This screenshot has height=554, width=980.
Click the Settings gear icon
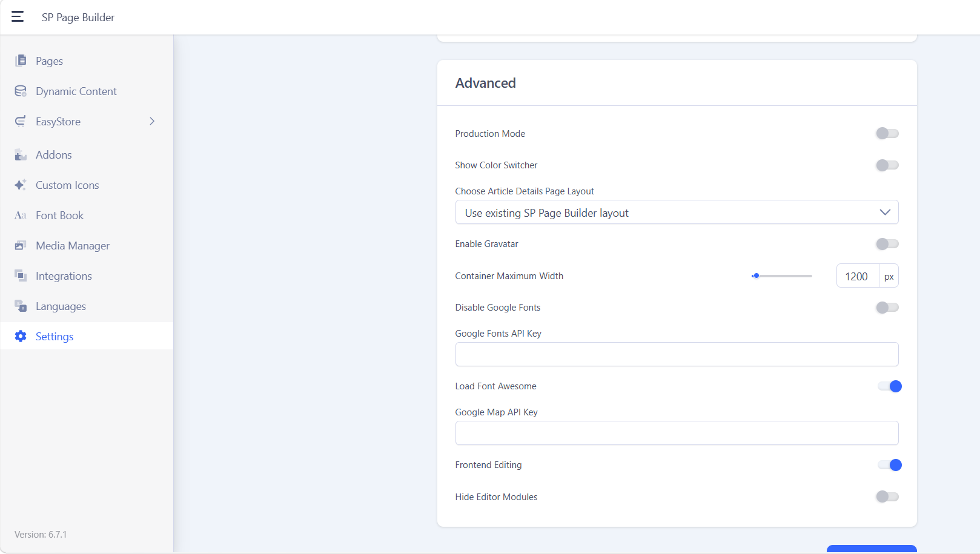tap(21, 336)
